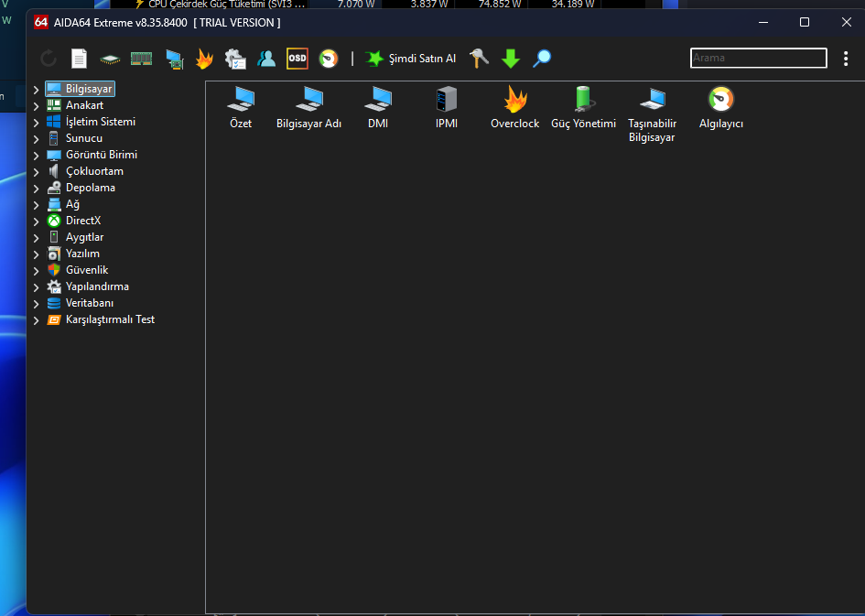The width and height of the screenshot is (865, 616).
Task: Select Aygıtlar in the tree
Action: 75,237
